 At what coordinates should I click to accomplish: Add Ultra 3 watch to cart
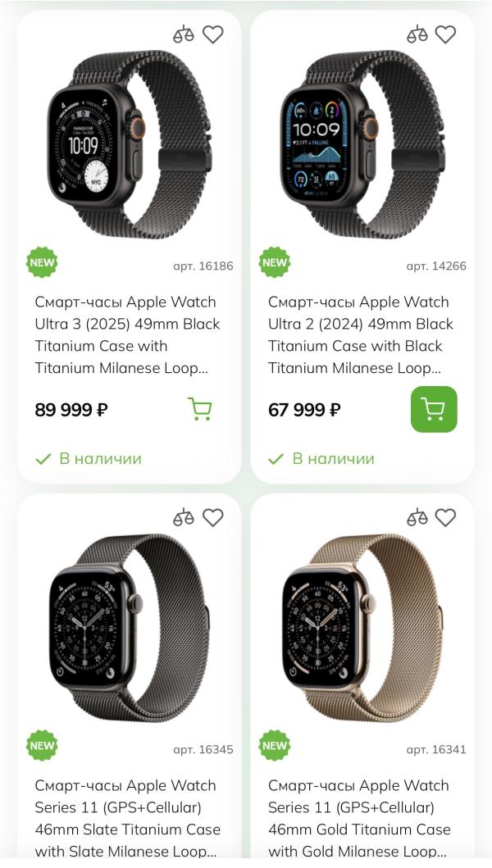click(x=200, y=409)
